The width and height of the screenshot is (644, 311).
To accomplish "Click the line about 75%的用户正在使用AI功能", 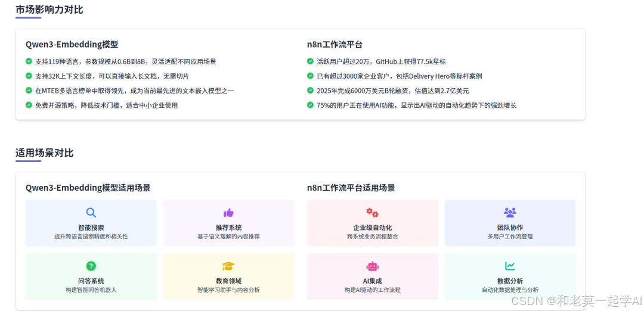I will [x=416, y=105].
